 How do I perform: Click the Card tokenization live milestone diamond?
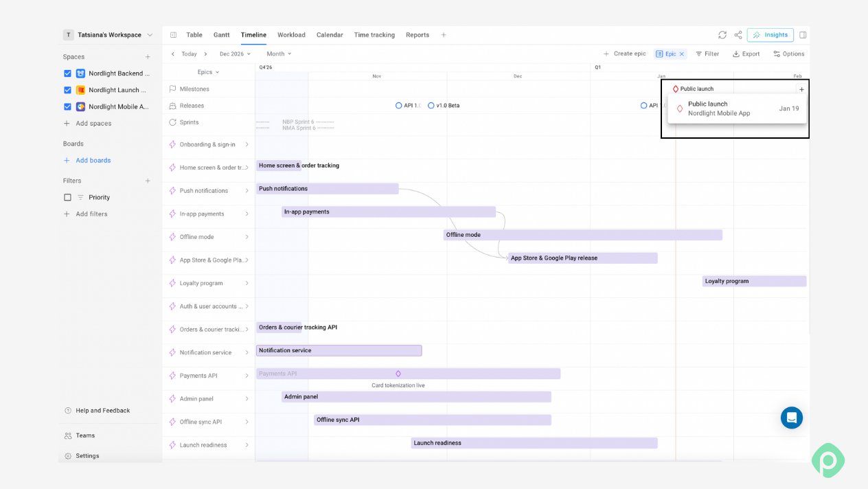(398, 374)
